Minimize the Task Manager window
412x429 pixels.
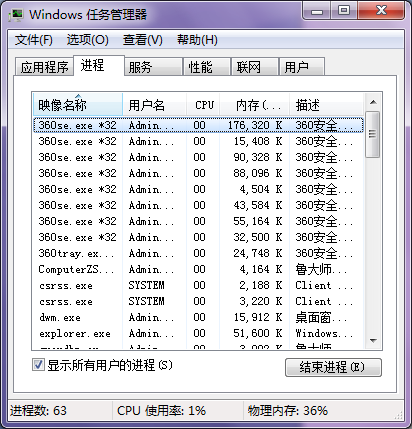coord(317,11)
